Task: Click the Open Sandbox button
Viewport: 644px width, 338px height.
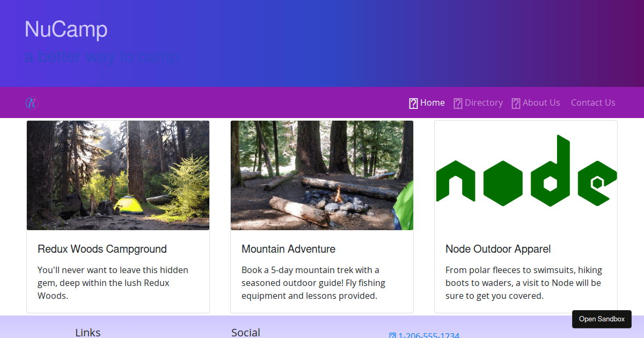Action: pyautogui.click(x=602, y=319)
